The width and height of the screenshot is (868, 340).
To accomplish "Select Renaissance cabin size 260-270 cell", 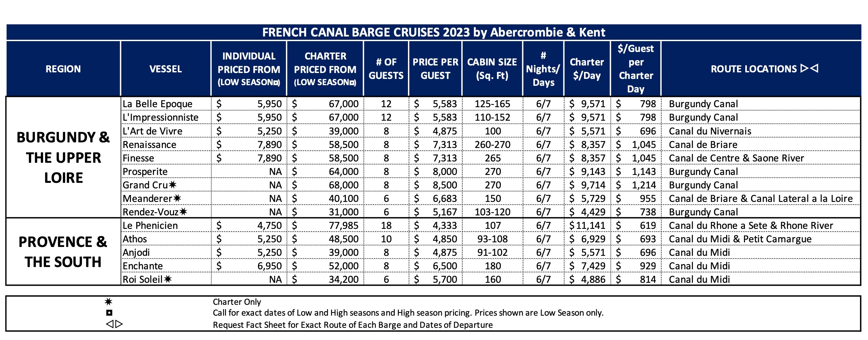I will (492, 144).
